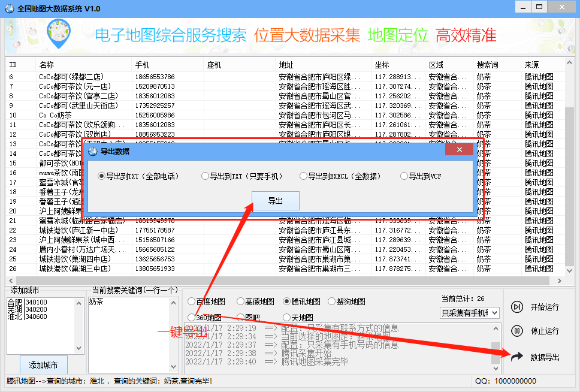
Task: Click the 添加城市 button
Action: pos(43,365)
